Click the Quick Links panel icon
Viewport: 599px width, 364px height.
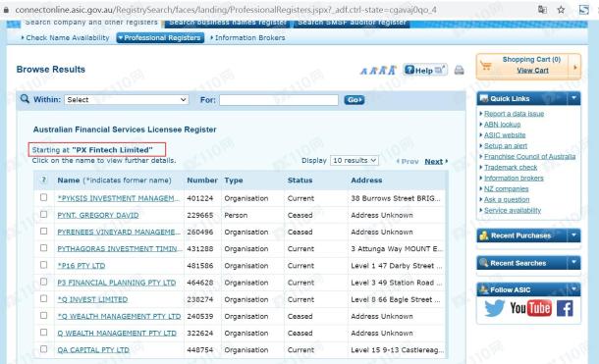click(484, 98)
